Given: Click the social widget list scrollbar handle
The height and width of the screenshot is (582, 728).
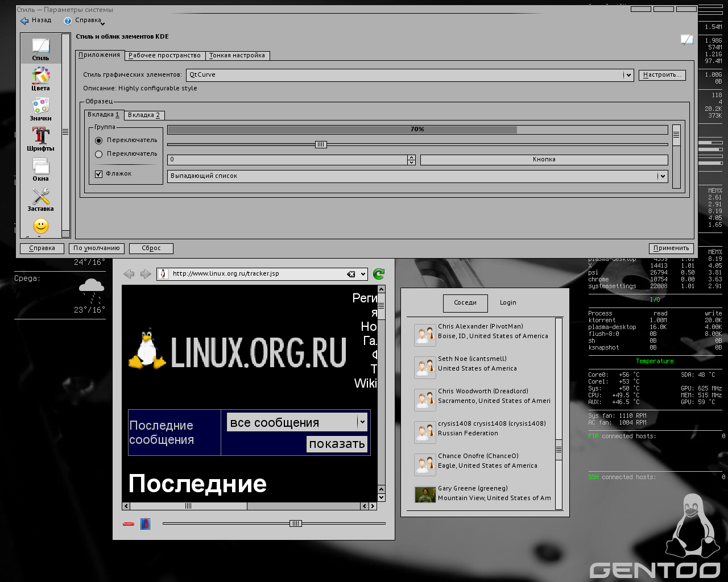Looking at the screenshot, I should click(x=559, y=449).
